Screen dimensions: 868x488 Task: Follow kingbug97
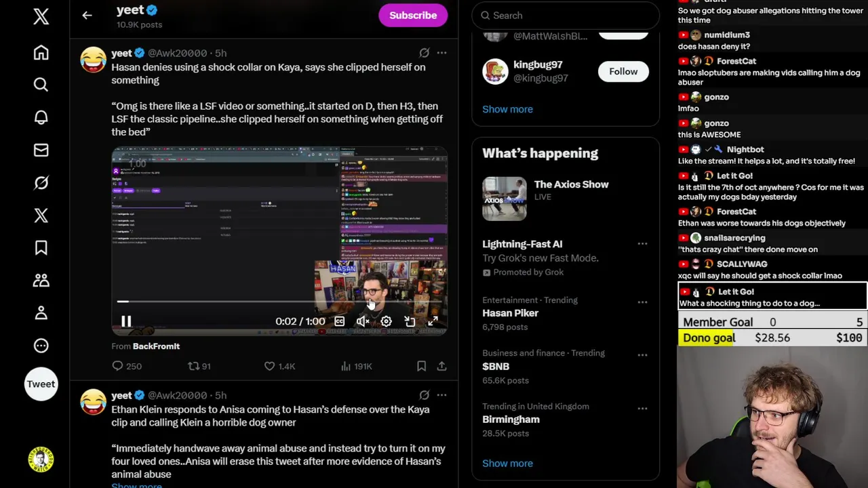pyautogui.click(x=623, y=71)
